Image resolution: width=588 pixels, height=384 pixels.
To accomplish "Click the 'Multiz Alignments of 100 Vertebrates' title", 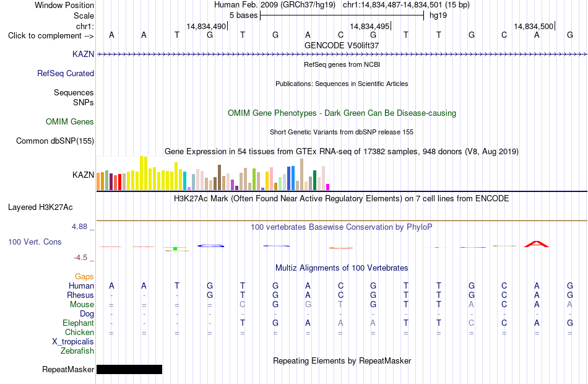I will [x=342, y=268].
